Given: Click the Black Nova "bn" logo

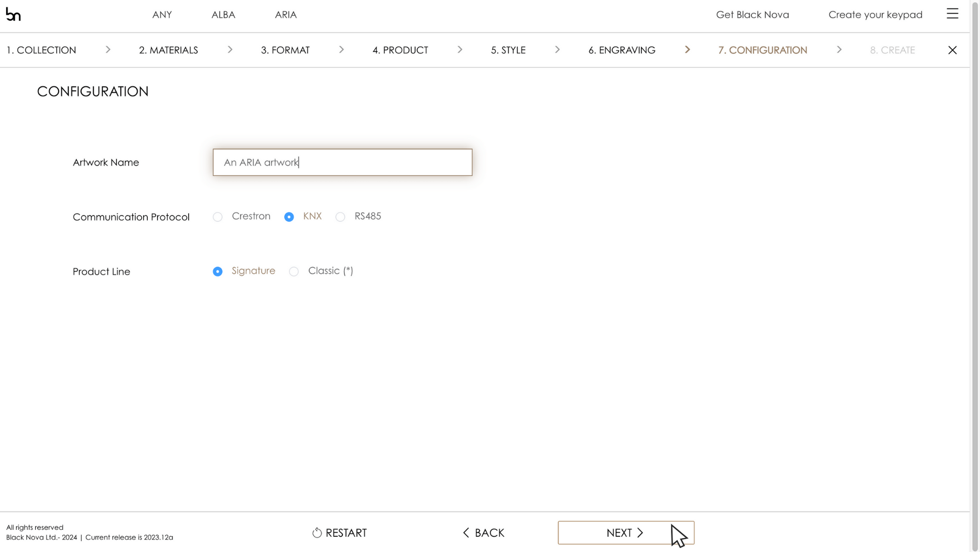Looking at the screenshot, I should 14,14.
